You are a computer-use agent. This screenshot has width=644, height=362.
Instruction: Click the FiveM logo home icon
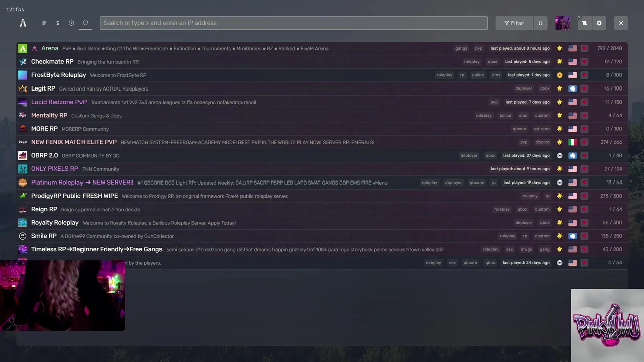pyautogui.click(x=23, y=23)
